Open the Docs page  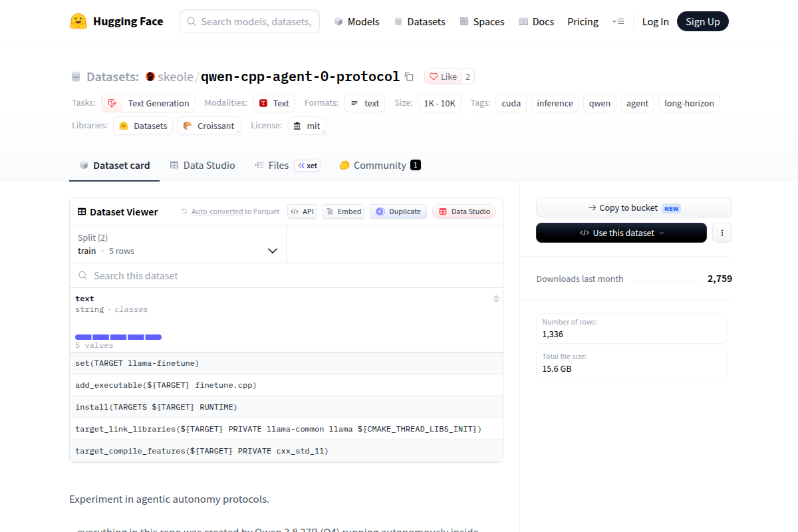click(x=536, y=21)
